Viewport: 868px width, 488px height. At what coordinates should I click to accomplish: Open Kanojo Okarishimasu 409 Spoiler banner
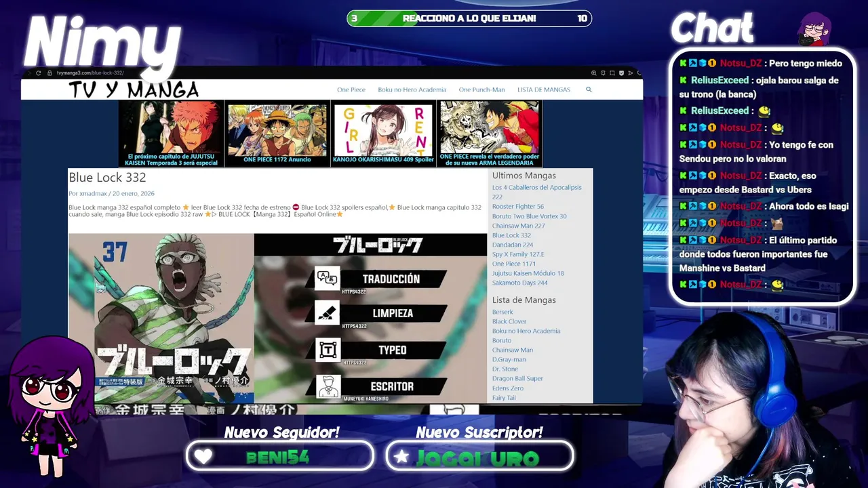(383, 134)
